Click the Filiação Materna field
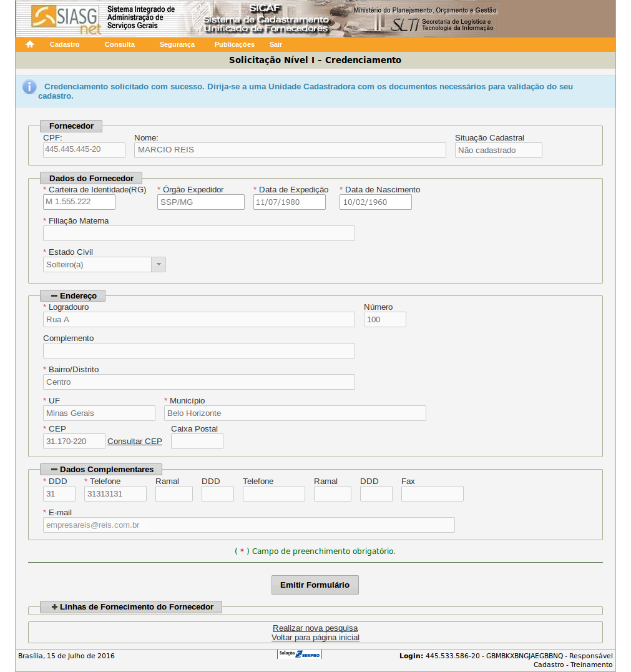The height and width of the screenshot is (672, 631). (198, 233)
